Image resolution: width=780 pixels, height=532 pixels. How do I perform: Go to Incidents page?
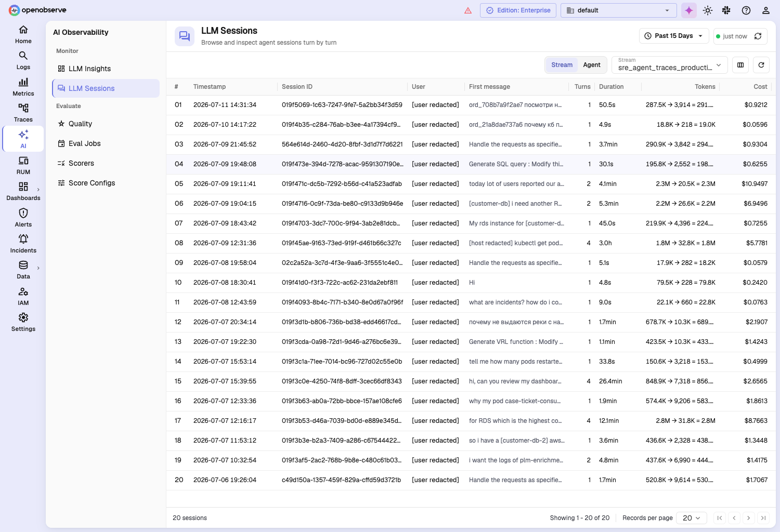(x=23, y=244)
